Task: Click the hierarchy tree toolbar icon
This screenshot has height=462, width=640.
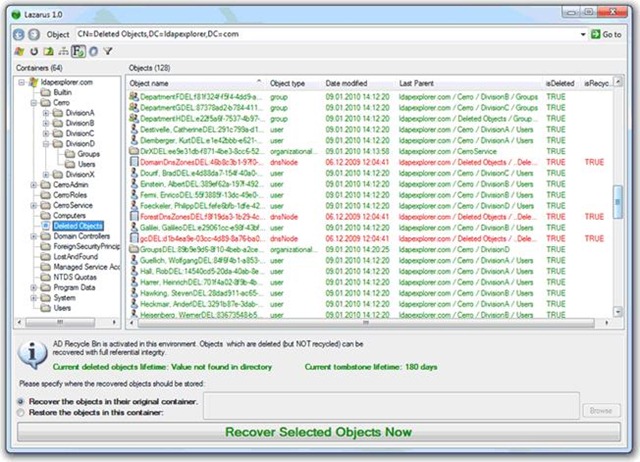Action: point(63,51)
